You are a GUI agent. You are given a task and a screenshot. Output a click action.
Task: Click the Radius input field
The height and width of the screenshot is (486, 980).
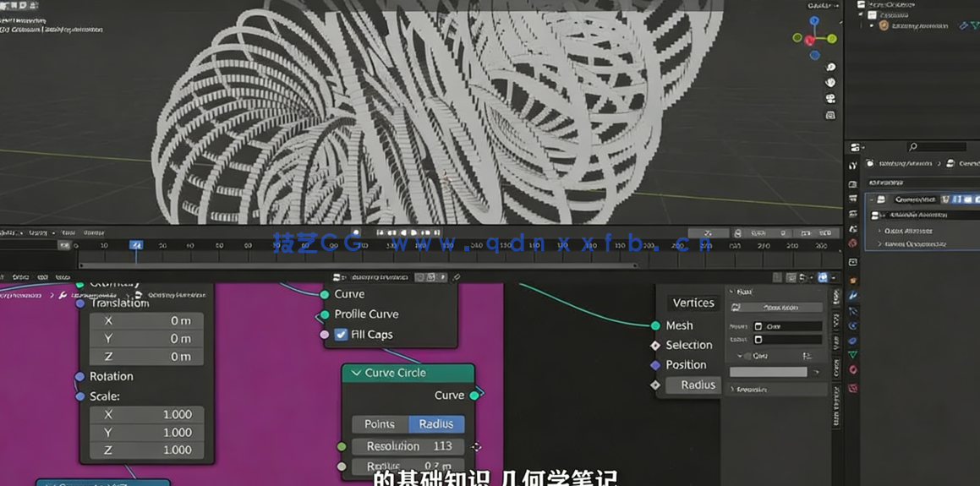click(693, 385)
